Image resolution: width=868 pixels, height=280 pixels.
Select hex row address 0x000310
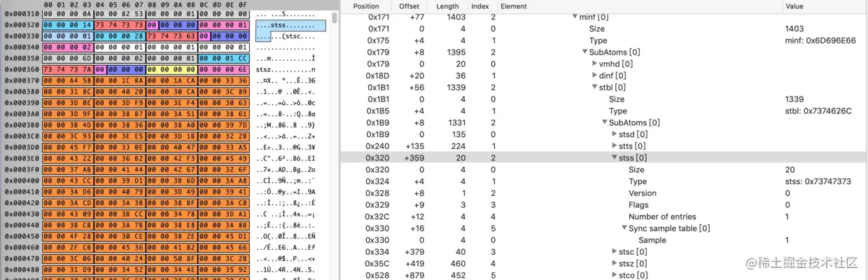click(x=21, y=13)
